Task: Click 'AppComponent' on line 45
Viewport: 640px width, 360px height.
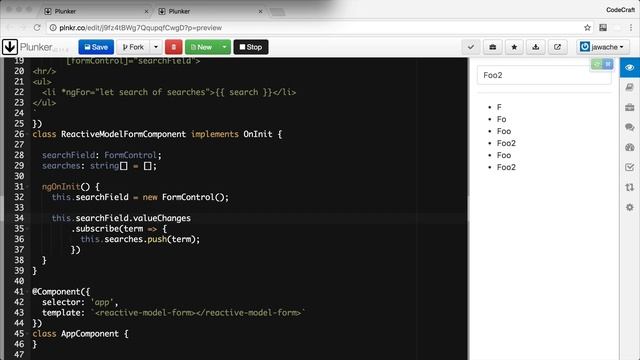Action: [90, 333]
